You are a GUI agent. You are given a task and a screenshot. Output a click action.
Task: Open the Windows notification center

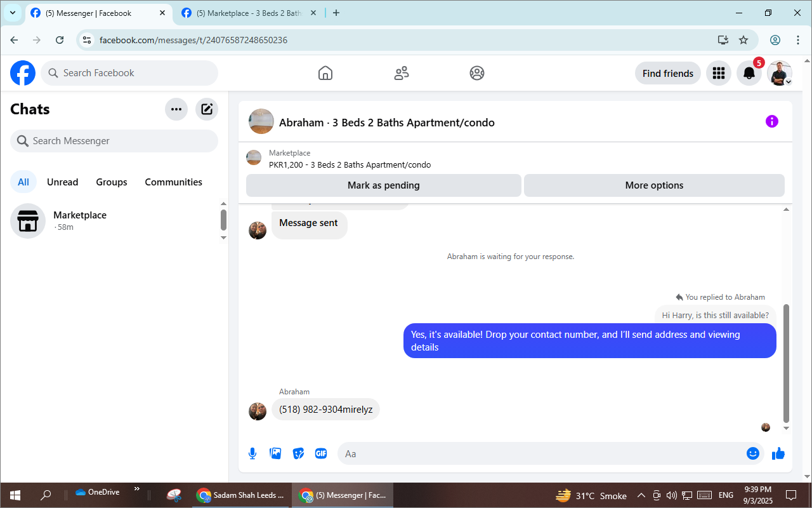click(791, 495)
